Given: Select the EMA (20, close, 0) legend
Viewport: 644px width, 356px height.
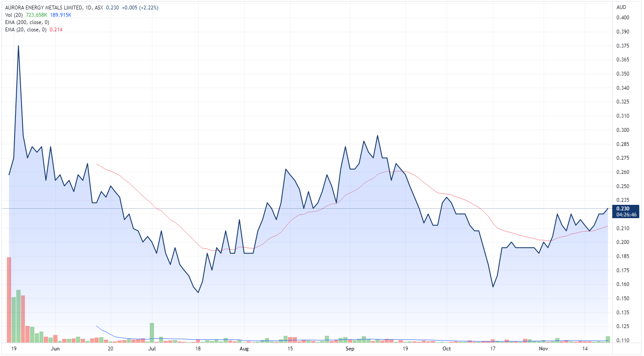Looking at the screenshot, I should [26, 30].
